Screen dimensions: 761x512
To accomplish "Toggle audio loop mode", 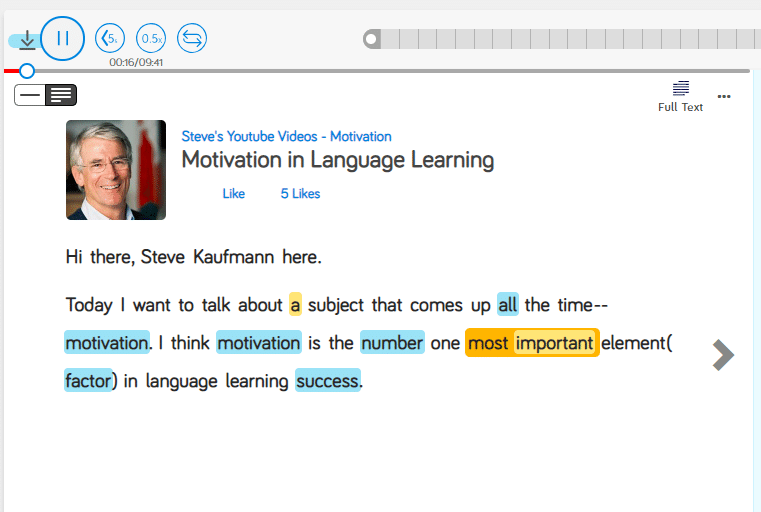I will 192,38.
